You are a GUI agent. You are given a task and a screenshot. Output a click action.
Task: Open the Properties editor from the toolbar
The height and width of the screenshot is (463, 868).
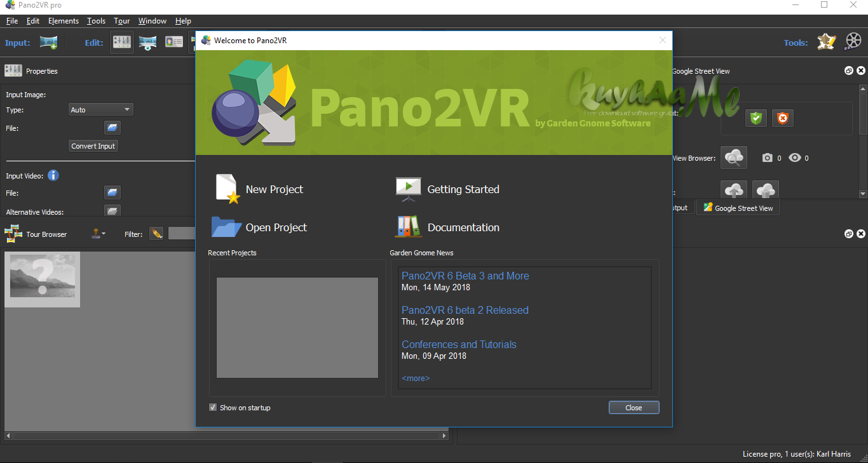122,43
